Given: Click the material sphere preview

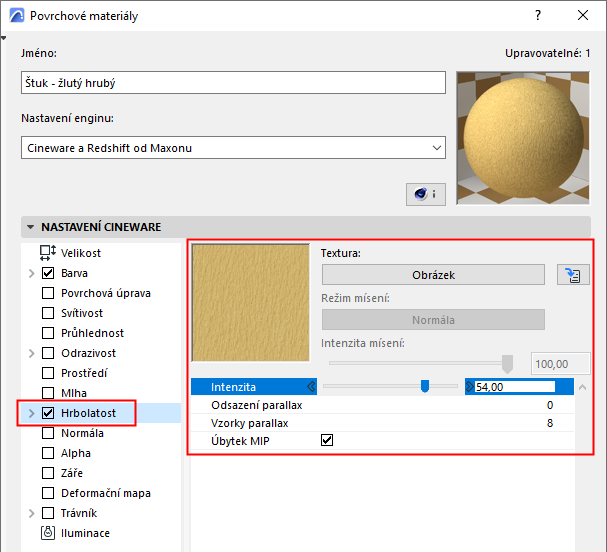Looking at the screenshot, I should pos(523,138).
